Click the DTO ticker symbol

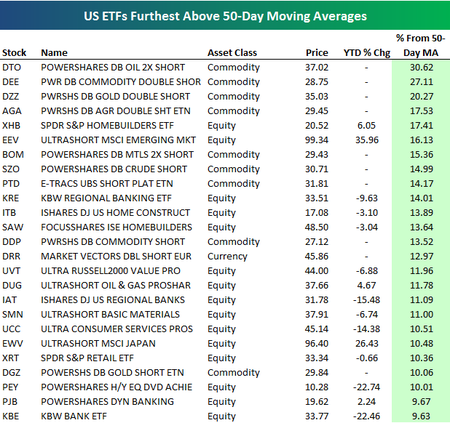[12, 67]
